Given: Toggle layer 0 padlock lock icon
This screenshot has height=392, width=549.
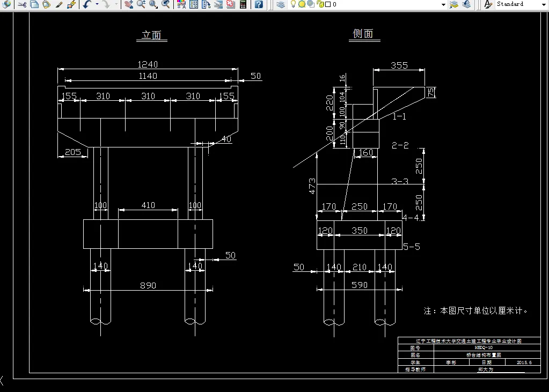Looking at the screenshot, I should point(320,4).
